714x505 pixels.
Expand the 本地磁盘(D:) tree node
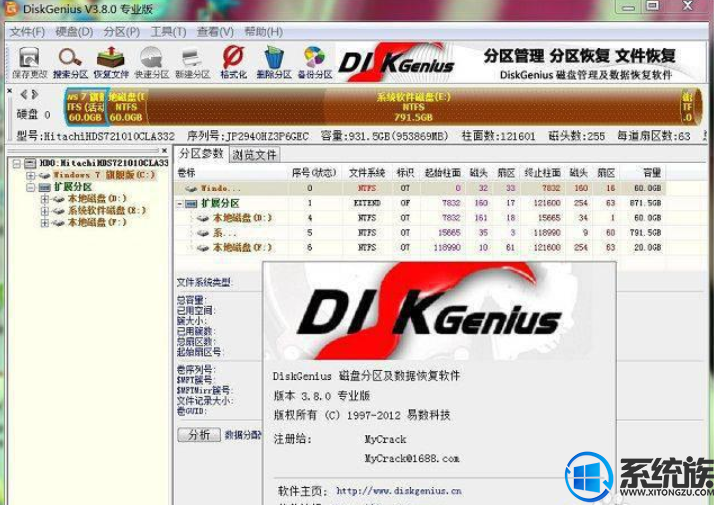click(45, 199)
